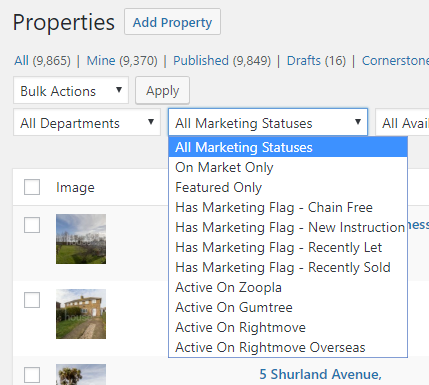Collapse the All Marketing Statuses dropdown

tap(268, 122)
